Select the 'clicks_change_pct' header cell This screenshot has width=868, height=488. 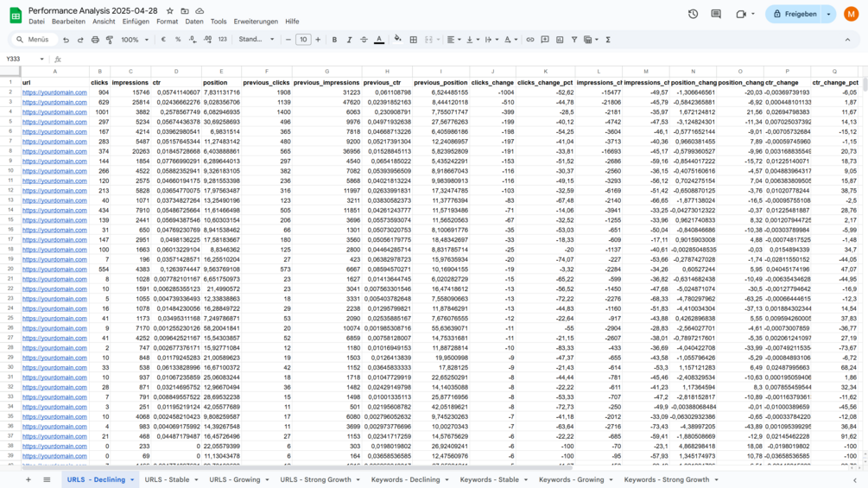coord(545,82)
